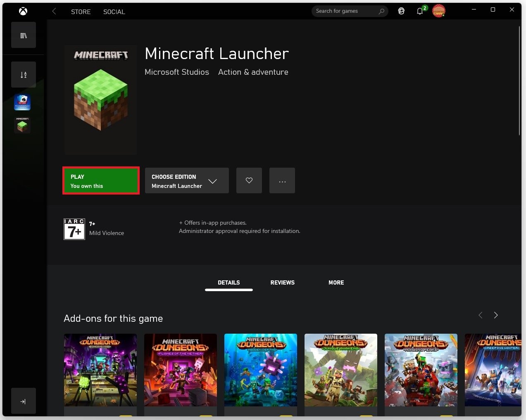Click the search magnifier icon
This screenshot has width=526, height=420.
point(381,11)
